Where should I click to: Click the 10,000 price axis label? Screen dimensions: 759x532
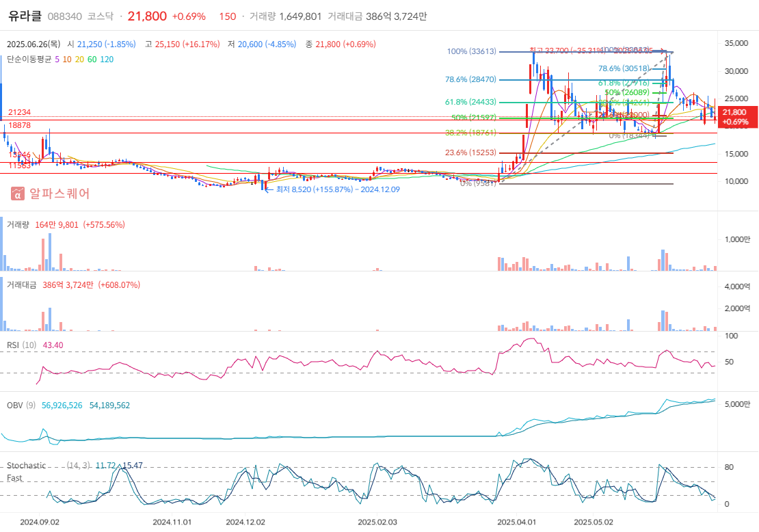coord(736,181)
